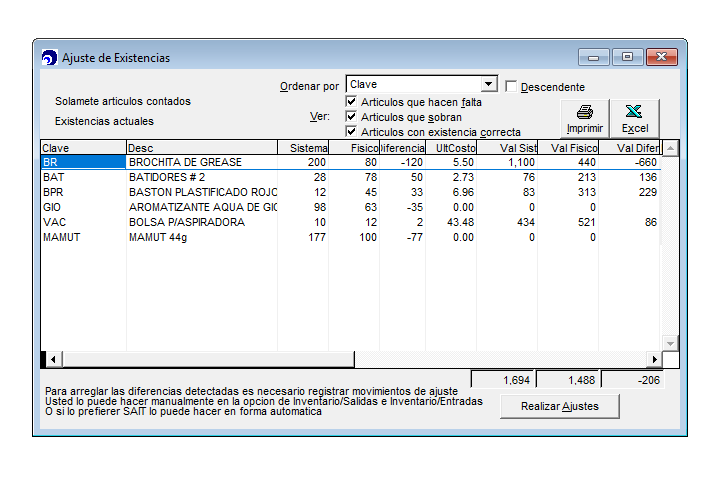Click the Val Fisico column header
Image resolution: width=717 pixels, height=485 pixels.
point(568,148)
